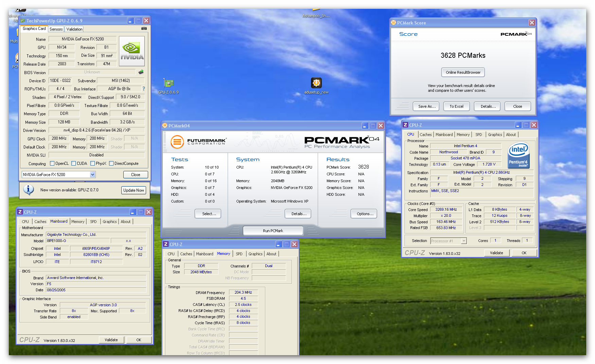Image resolution: width=595 pixels, height=364 pixels.
Task: Switch to the GPU-Z Validation tab
Action: tap(74, 29)
